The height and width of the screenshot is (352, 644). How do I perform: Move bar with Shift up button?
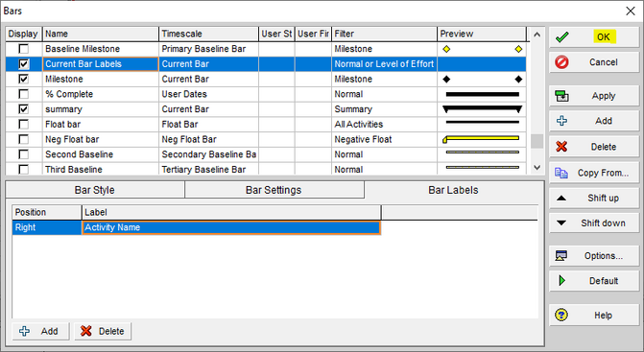[x=594, y=199]
